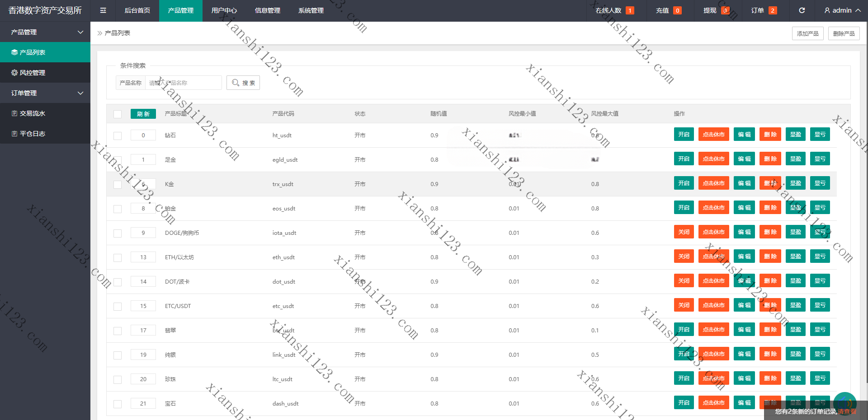Click 删除 for the 纯银 row
Screen dimensions: 868x420
(770, 354)
